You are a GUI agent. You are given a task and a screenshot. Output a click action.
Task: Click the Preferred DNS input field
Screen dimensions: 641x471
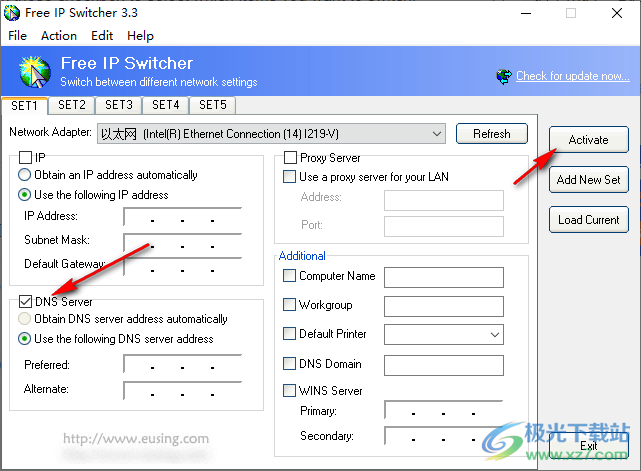coord(183,364)
